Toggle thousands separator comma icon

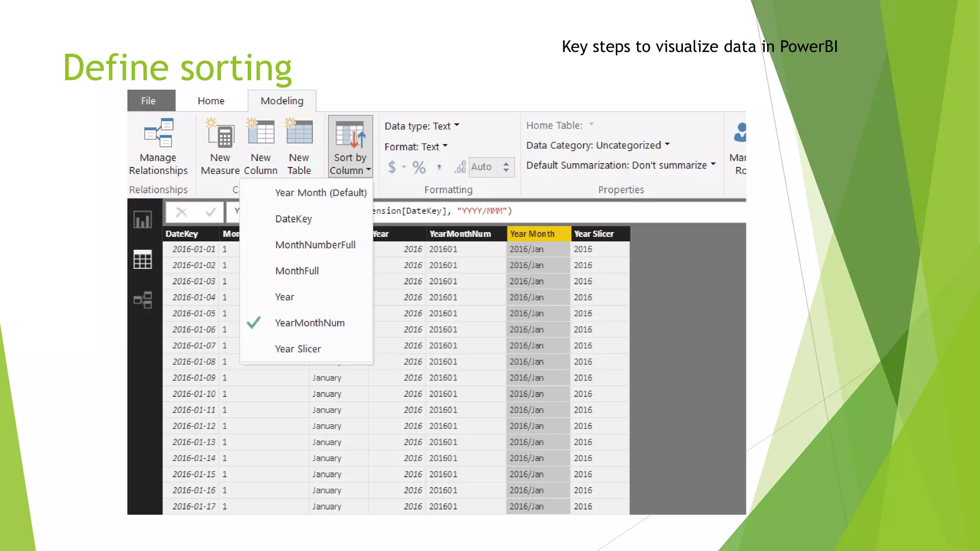tap(439, 167)
